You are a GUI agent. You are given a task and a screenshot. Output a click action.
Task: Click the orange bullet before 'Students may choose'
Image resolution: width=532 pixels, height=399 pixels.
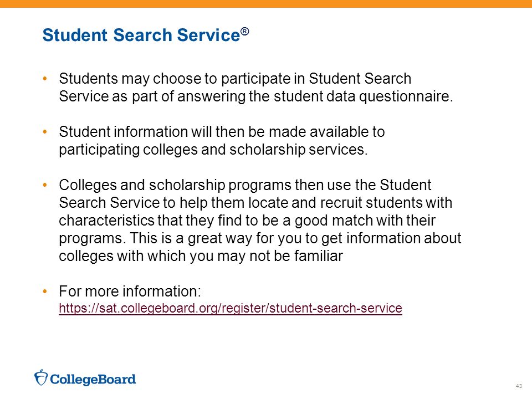pos(45,79)
